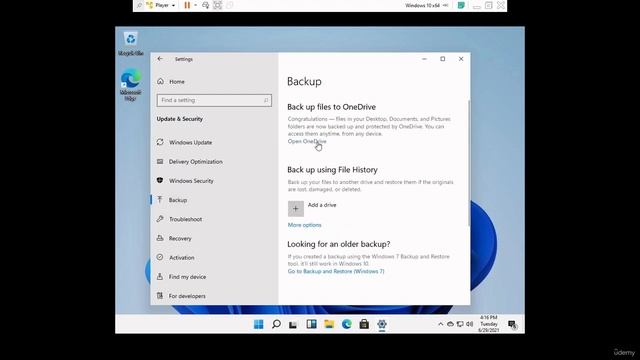
Task: Open the Microsoft Edge desktop shortcut
Action: point(130,85)
